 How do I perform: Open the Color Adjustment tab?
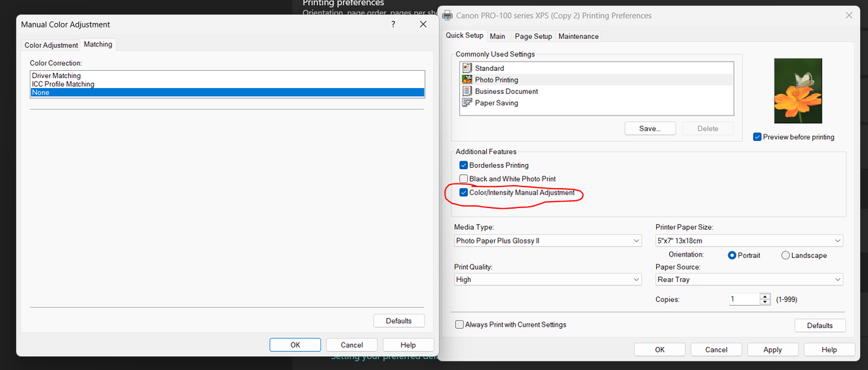51,45
